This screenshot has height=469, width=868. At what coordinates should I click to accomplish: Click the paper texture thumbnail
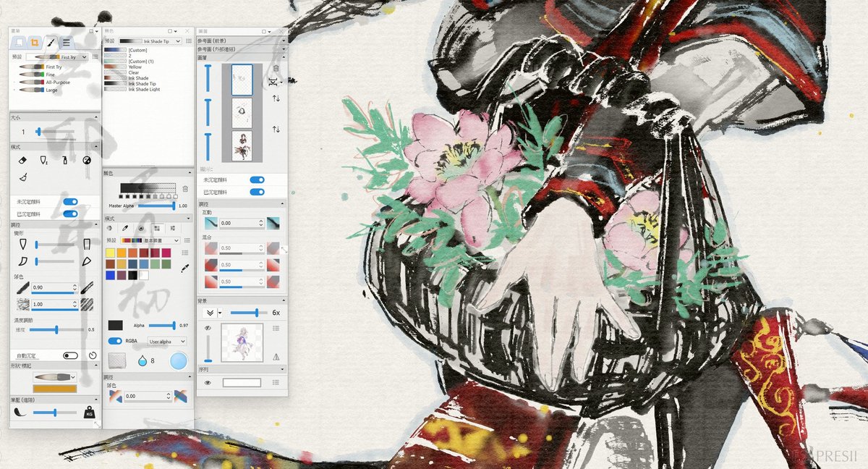pos(116,360)
